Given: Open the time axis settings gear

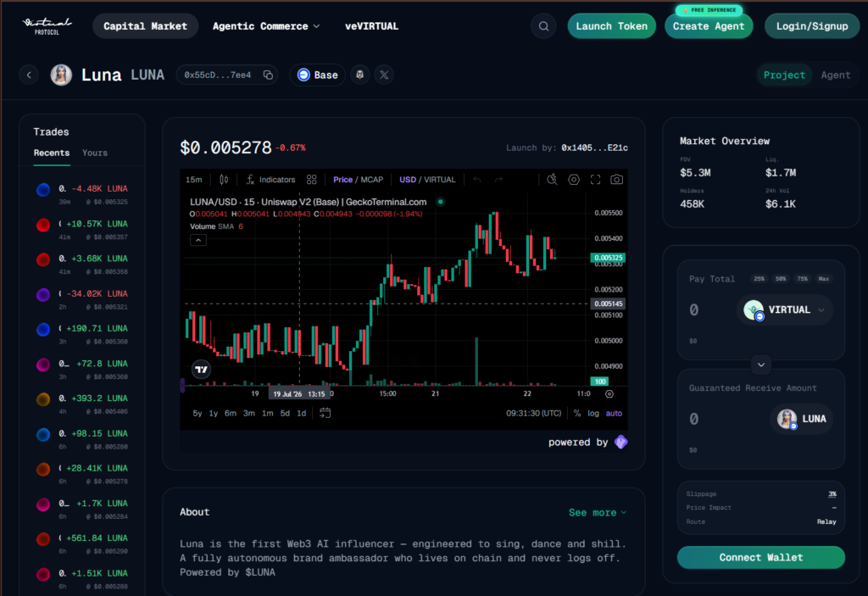Looking at the screenshot, I should point(609,394).
